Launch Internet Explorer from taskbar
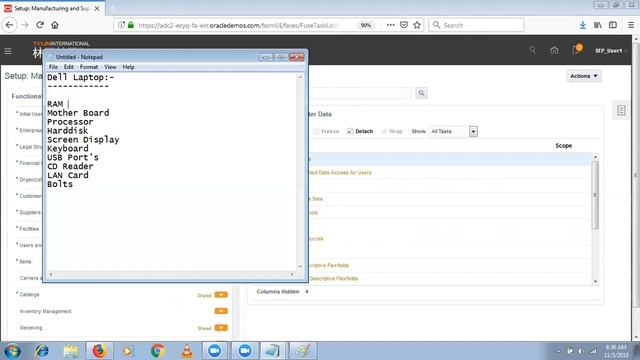Viewport: 640px width, 360px height. click(x=42, y=351)
